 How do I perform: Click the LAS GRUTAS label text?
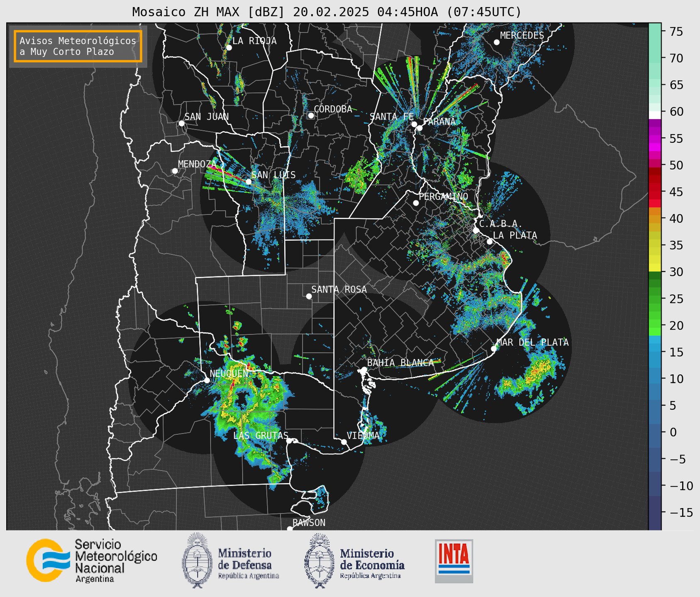261,436
